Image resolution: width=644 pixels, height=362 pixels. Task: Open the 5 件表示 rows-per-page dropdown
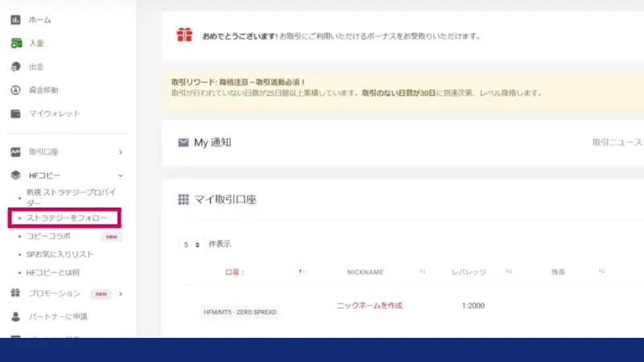pos(192,244)
